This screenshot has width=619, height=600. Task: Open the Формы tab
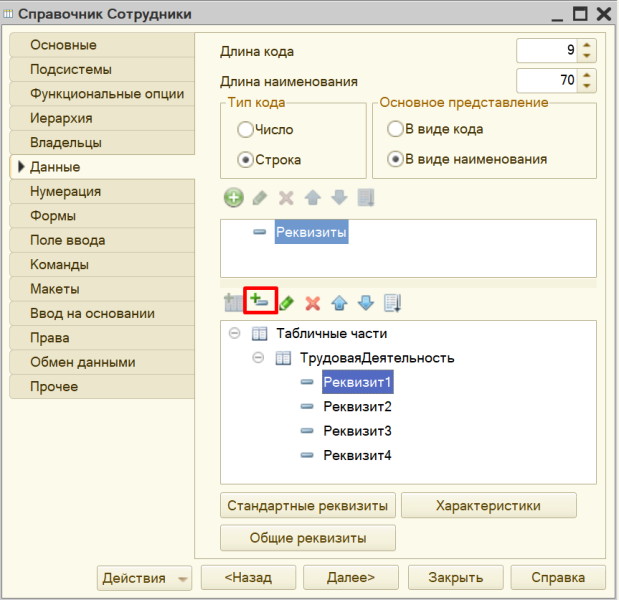coord(100,216)
